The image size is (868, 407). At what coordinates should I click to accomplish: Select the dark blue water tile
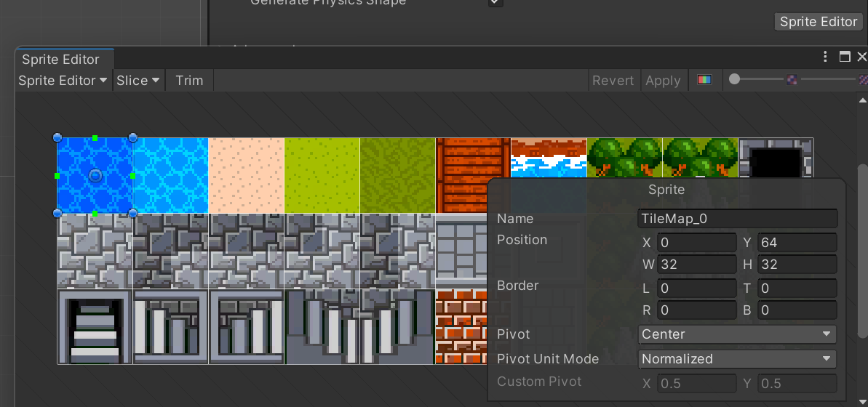click(x=95, y=175)
